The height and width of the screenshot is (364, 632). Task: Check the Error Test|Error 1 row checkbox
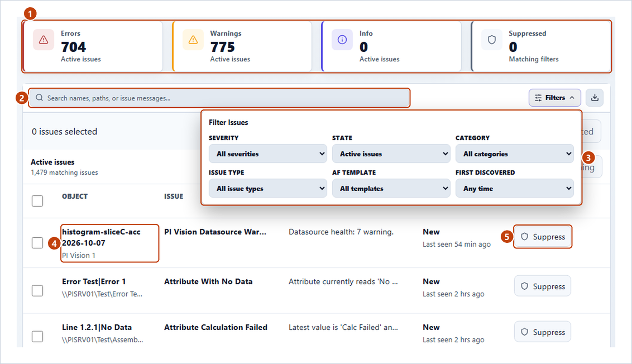pyautogui.click(x=37, y=291)
